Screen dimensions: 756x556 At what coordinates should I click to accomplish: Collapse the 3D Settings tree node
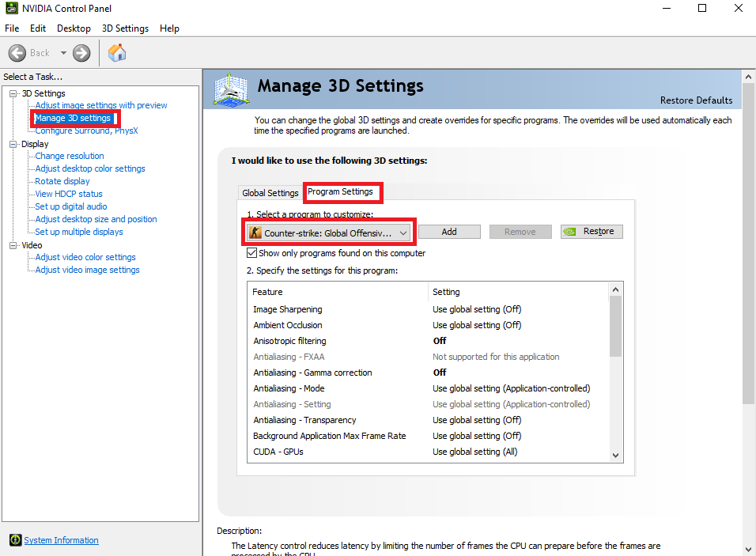pos(13,93)
